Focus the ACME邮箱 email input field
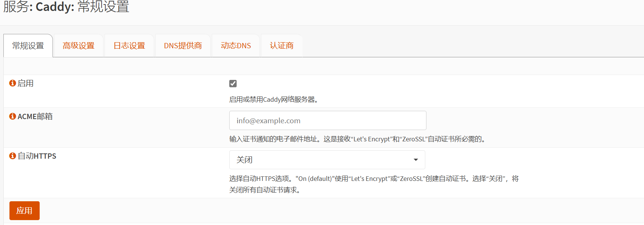This screenshot has height=225, width=644. tap(327, 121)
